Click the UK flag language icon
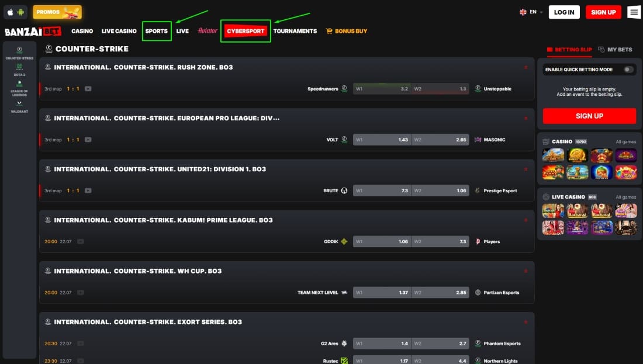Viewport: 643px width, 364px height. [x=523, y=12]
